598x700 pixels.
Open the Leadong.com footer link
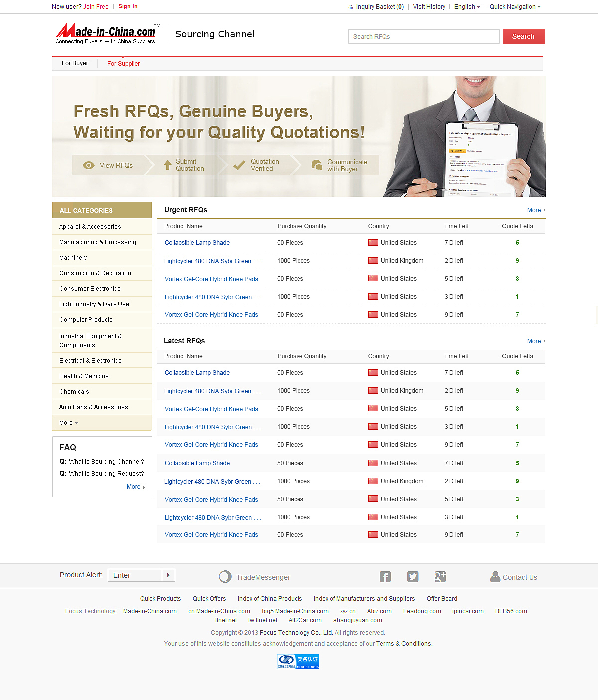point(422,611)
